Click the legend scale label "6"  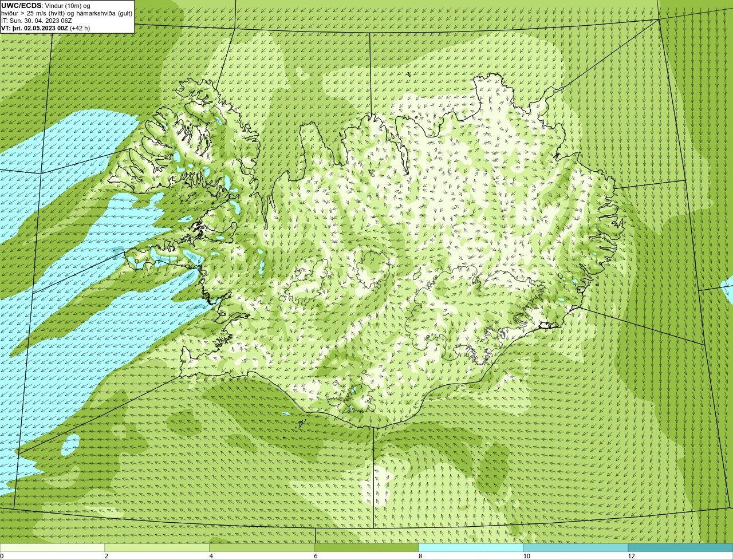[316, 556]
